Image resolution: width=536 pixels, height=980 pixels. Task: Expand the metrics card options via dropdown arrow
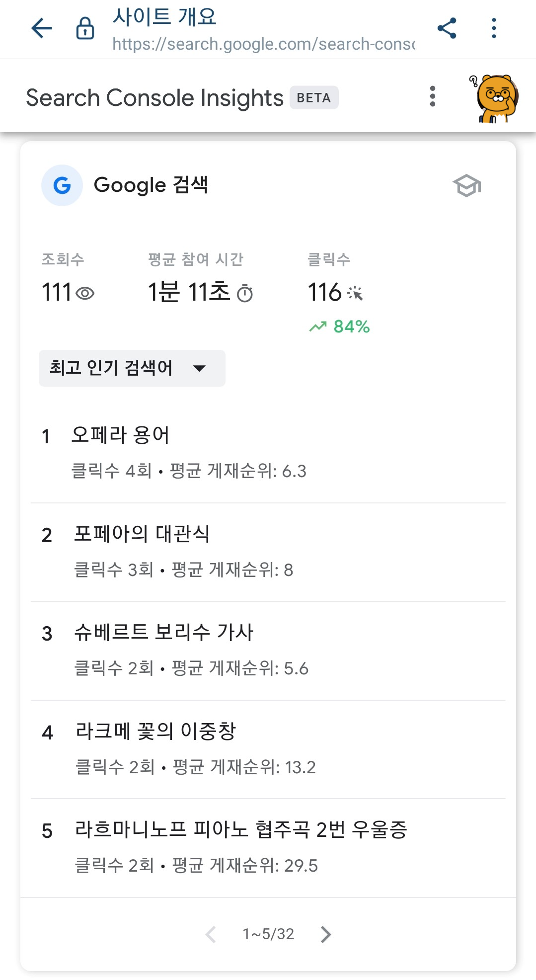coord(199,368)
